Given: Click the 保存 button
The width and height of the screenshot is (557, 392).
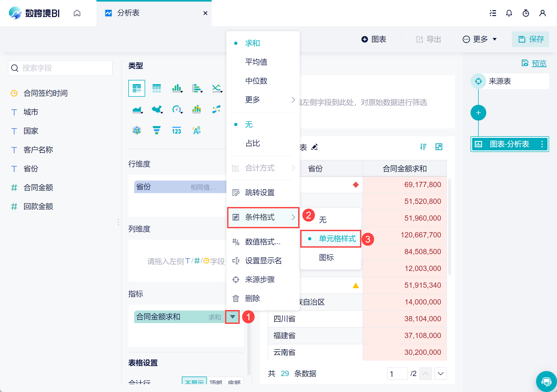Looking at the screenshot, I should pos(531,39).
